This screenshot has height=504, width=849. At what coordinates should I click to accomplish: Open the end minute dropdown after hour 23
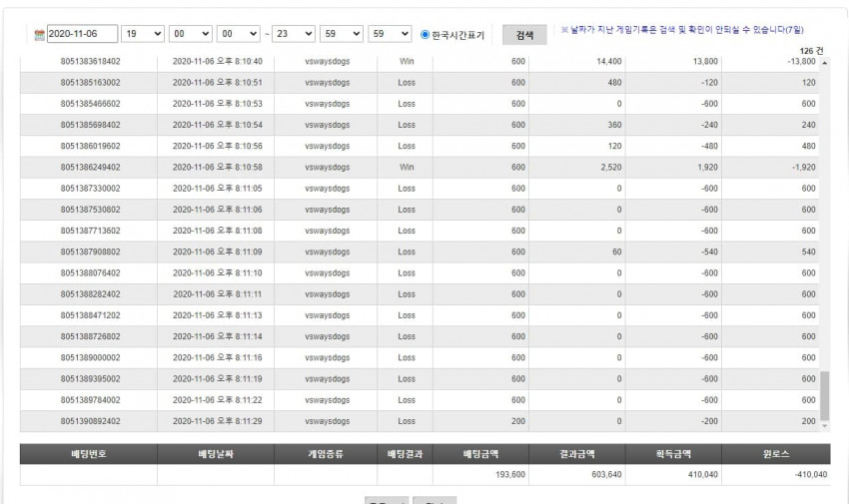(342, 34)
